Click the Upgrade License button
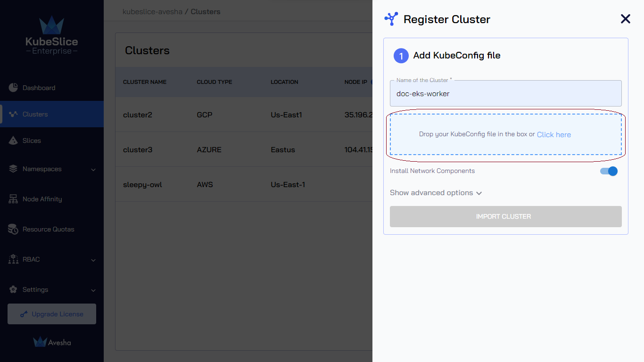Screen dimensions: 644x362 point(52,314)
